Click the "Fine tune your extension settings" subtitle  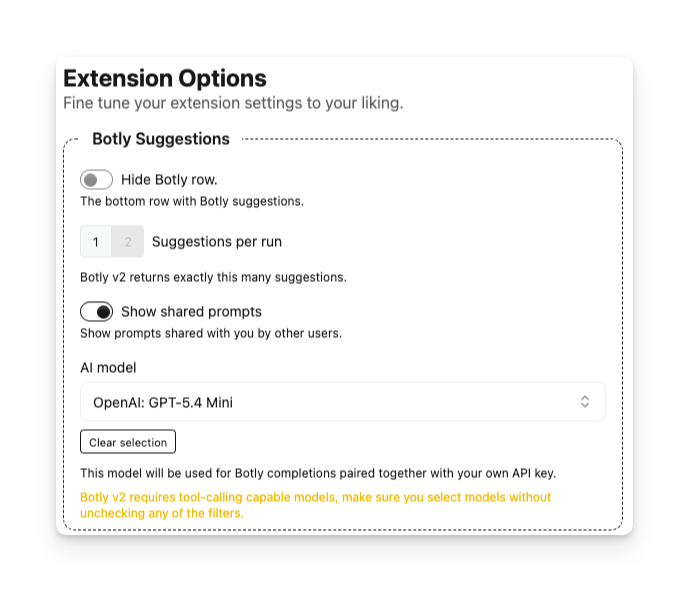point(233,103)
